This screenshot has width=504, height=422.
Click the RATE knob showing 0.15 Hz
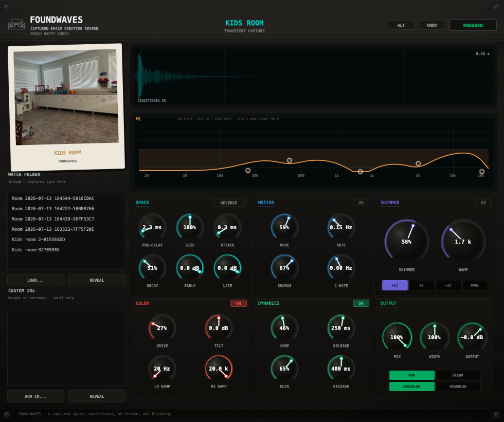coord(341,227)
